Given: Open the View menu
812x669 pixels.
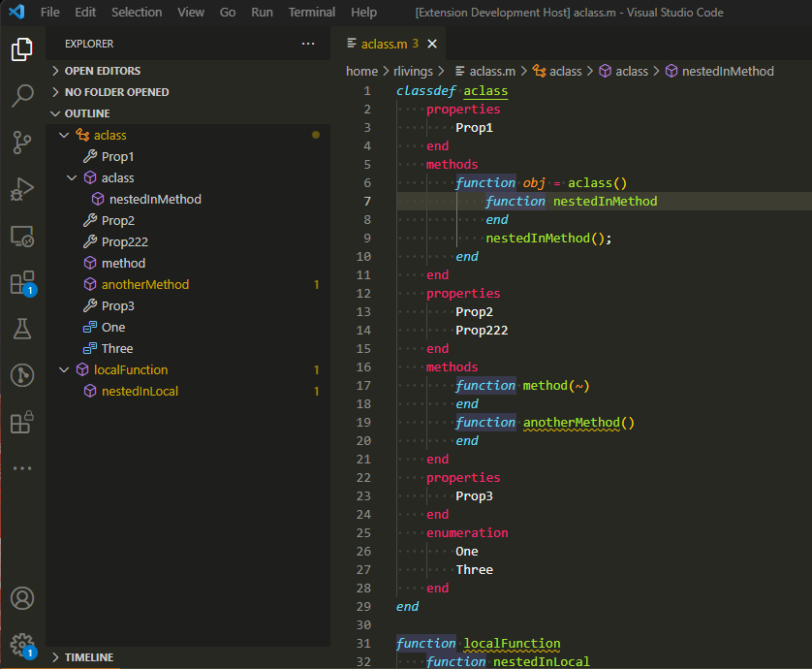Looking at the screenshot, I should (191, 12).
